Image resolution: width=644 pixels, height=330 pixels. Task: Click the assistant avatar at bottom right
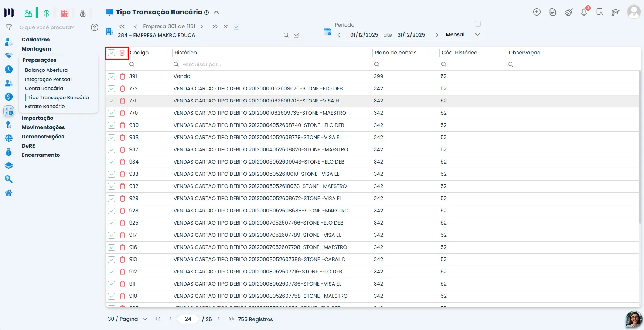pyautogui.click(x=634, y=320)
